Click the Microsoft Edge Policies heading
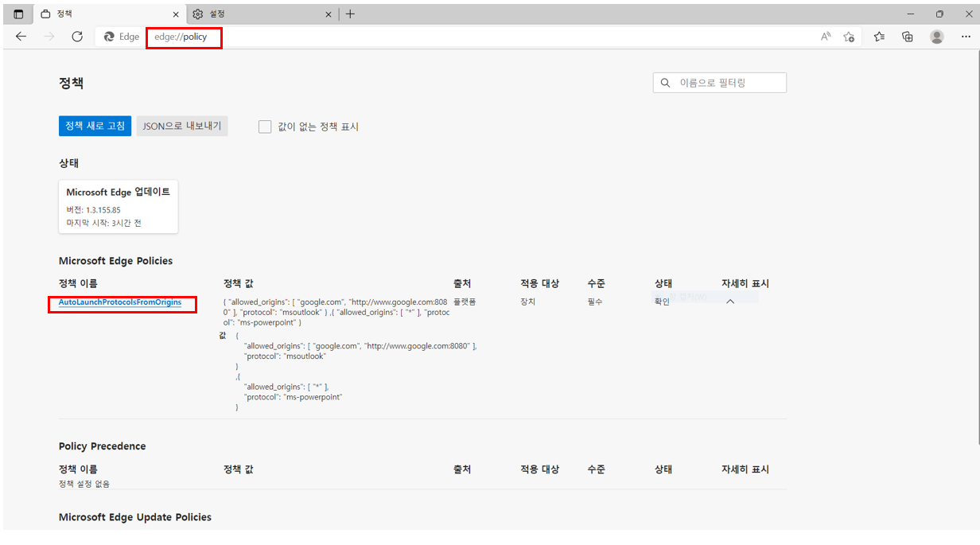 click(x=115, y=261)
